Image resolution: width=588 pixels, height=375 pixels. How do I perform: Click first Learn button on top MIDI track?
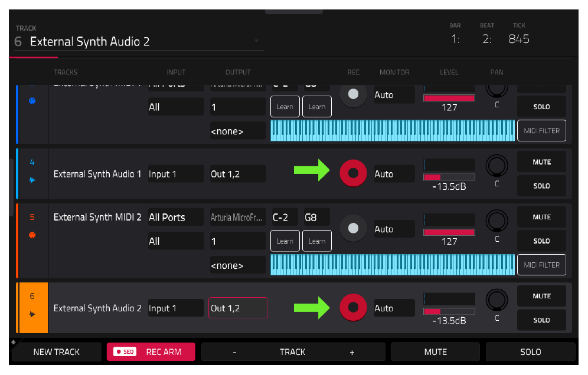tap(285, 107)
